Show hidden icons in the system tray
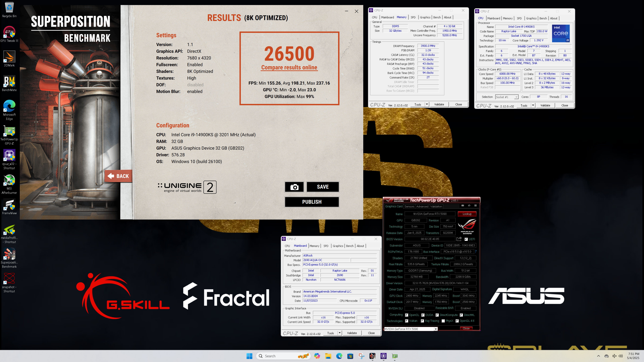 pyautogui.click(x=598, y=356)
